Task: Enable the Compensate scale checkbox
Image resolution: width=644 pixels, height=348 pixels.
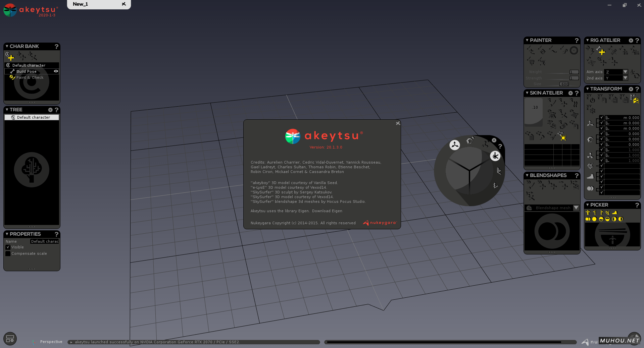Action: (x=8, y=253)
